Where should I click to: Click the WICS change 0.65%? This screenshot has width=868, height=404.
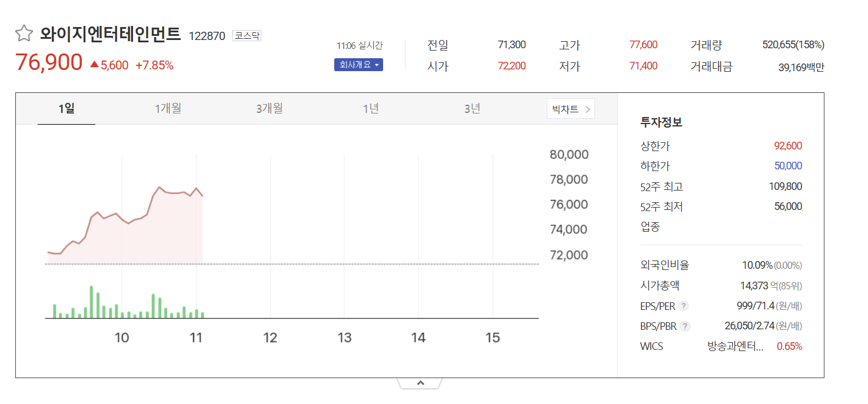pos(789,346)
